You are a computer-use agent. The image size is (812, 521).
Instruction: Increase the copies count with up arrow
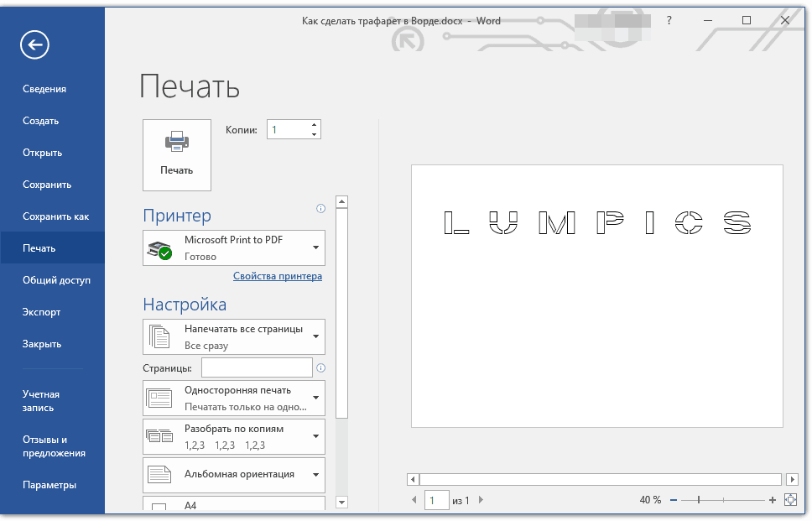[315, 125]
